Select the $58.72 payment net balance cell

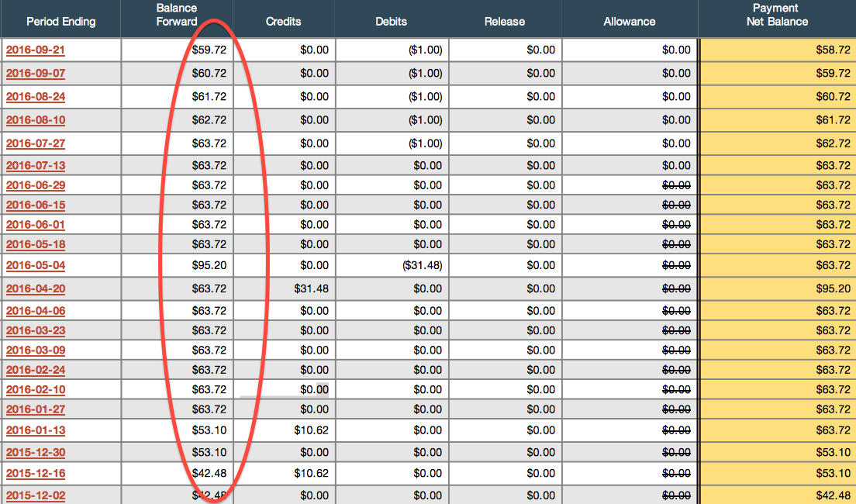[x=833, y=50]
